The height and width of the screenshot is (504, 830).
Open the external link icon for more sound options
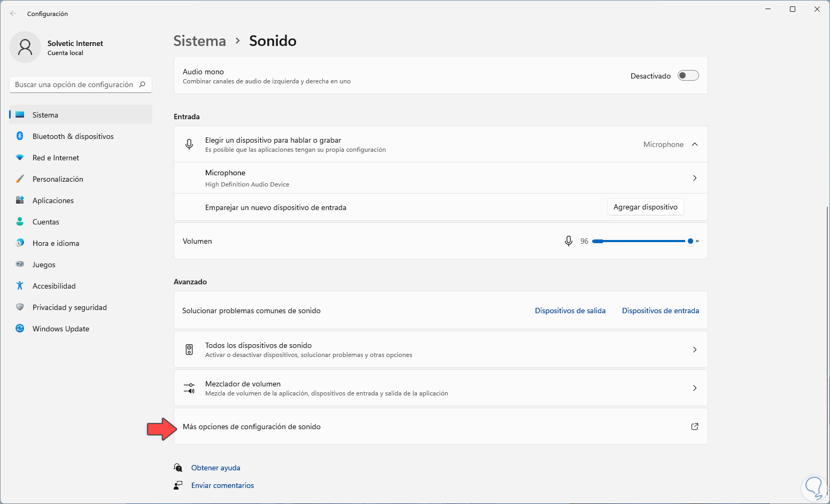694,427
